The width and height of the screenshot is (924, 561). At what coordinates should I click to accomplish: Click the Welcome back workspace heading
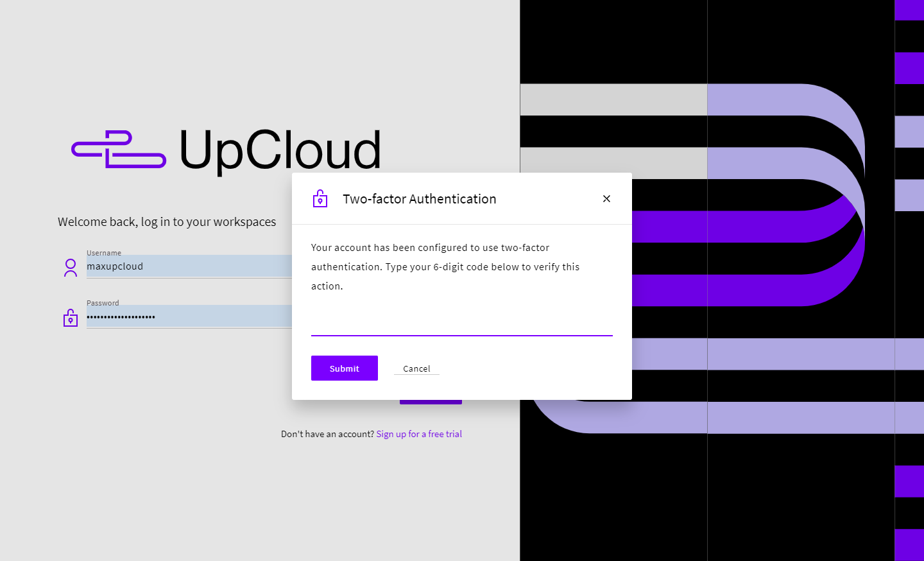(167, 222)
